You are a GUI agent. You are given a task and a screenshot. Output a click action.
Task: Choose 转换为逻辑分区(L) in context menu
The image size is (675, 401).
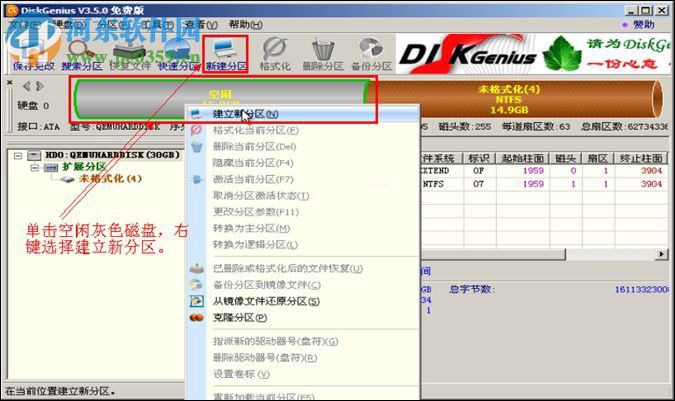[303, 245]
